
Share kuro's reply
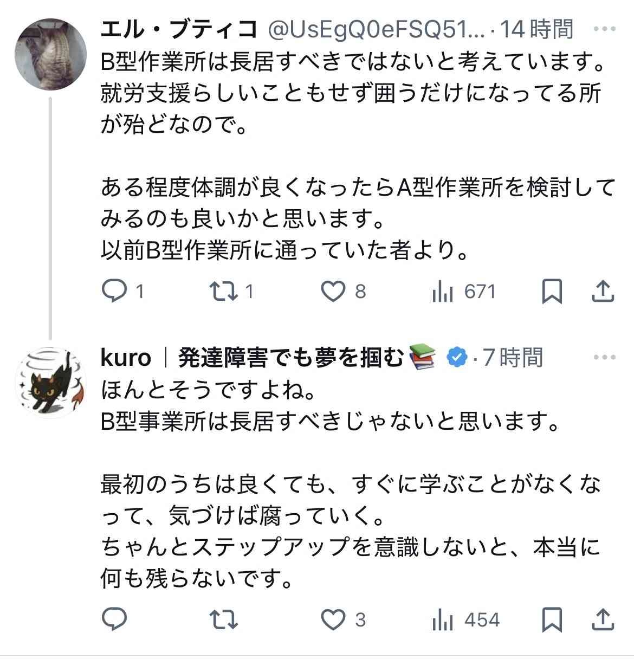[602, 619]
